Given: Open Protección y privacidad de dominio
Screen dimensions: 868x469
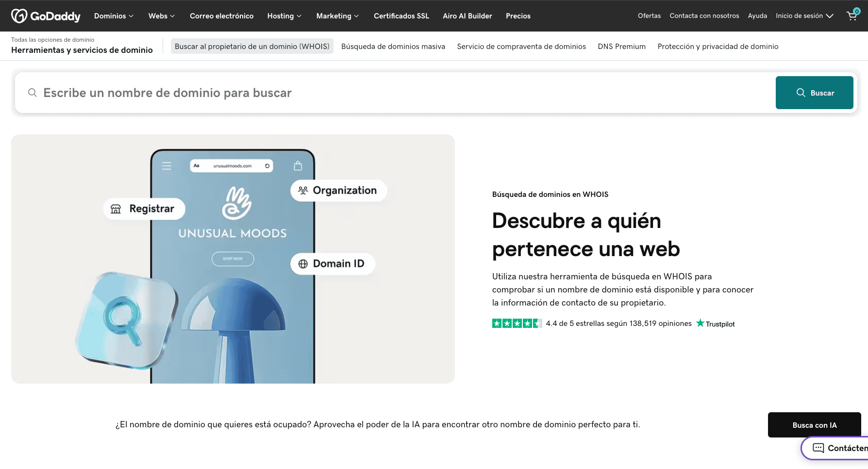Looking at the screenshot, I should click(x=718, y=47).
